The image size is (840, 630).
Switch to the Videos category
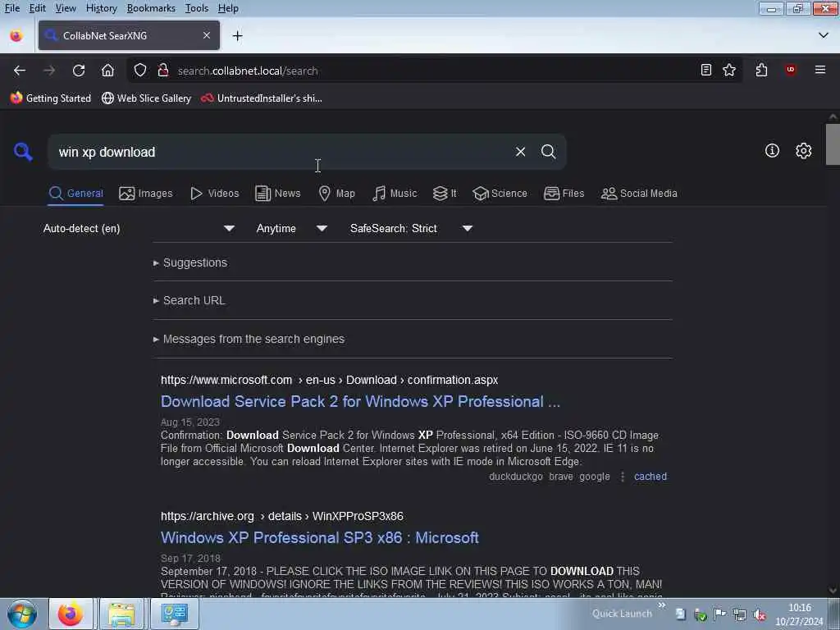(215, 194)
